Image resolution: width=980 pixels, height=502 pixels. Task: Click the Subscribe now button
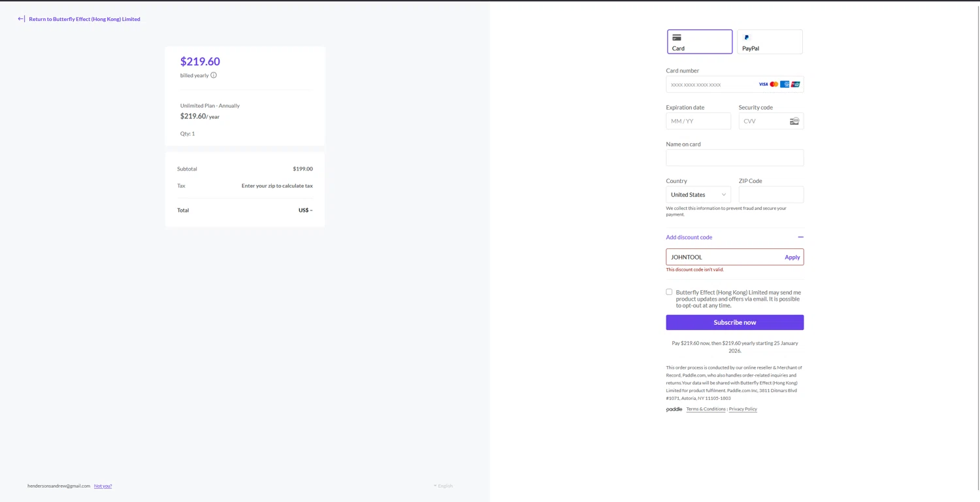point(735,322)
